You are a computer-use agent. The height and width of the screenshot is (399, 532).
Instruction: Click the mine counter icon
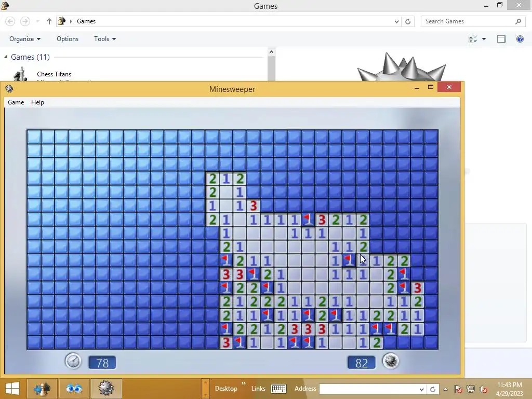(391, 361)
